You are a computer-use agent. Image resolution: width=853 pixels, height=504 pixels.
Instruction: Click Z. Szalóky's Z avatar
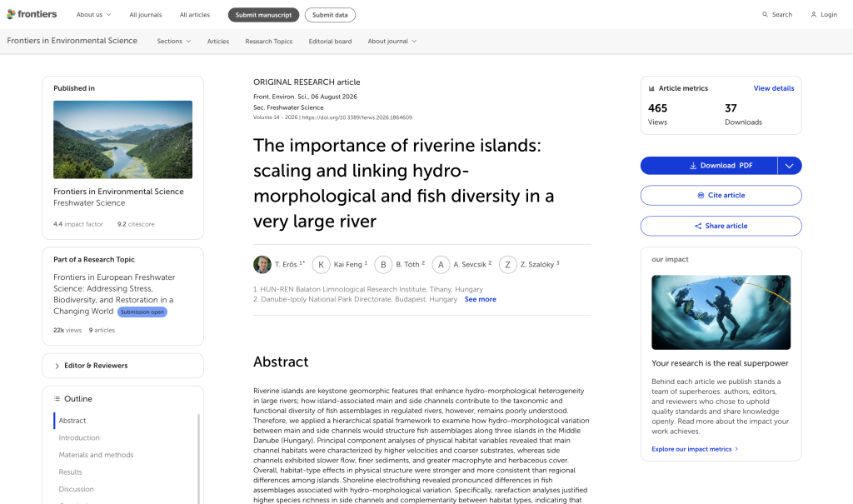coord(508,265)
